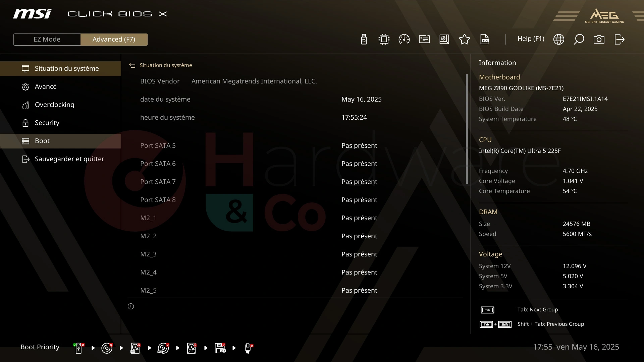The image size is (644, 362).
Task: Open Favorites via the star icon
Action: coord(465,39)
